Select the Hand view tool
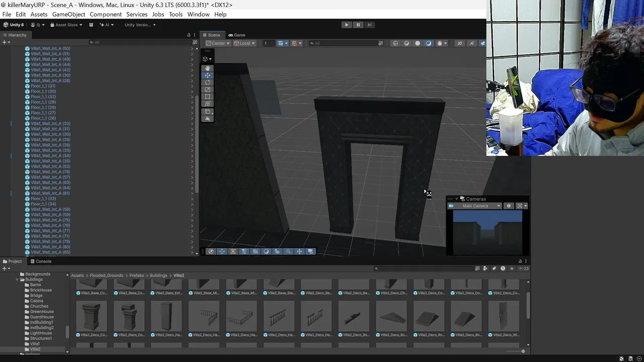 click(207, 68)
